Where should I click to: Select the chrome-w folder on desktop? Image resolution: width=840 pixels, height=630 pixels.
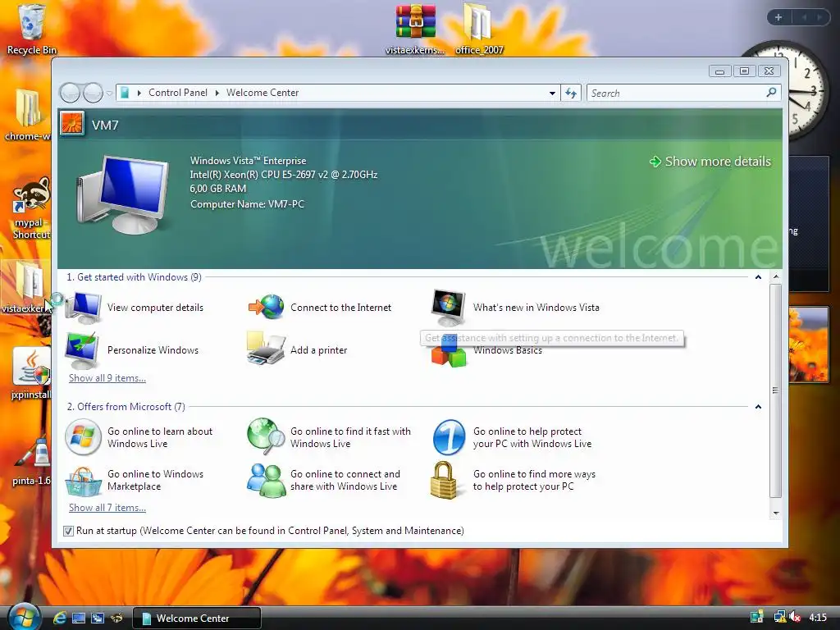pyautogui.click(x=29, y=114)
